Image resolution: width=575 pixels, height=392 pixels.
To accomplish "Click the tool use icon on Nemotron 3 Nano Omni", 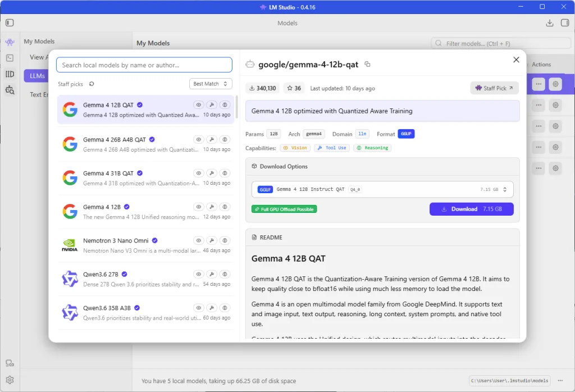I will point(212,240).
